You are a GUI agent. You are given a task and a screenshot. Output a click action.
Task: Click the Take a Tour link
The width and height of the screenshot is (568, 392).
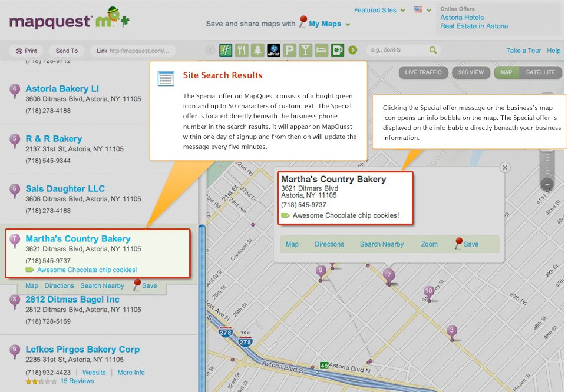pos(523,51)
